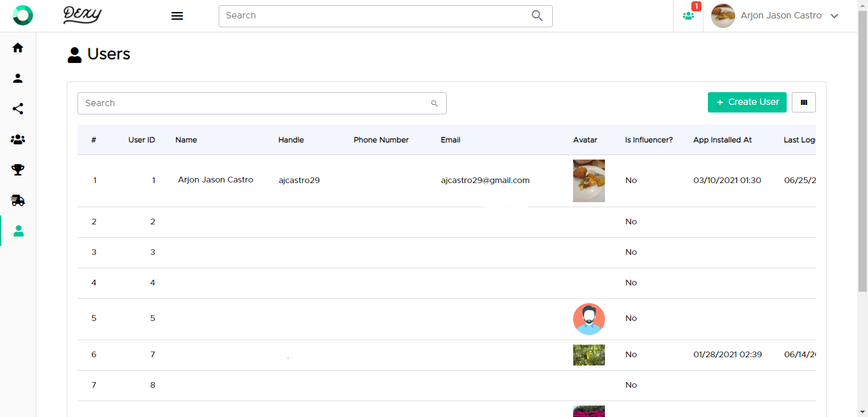Sort by the Handle column header

[291, 140]
